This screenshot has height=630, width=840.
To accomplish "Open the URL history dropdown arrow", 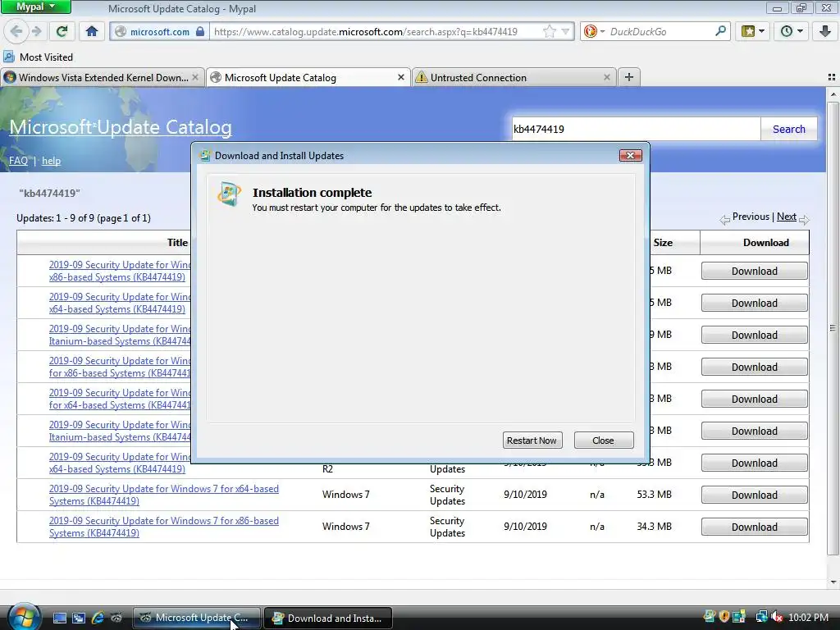I will click(x=565, y=32).
